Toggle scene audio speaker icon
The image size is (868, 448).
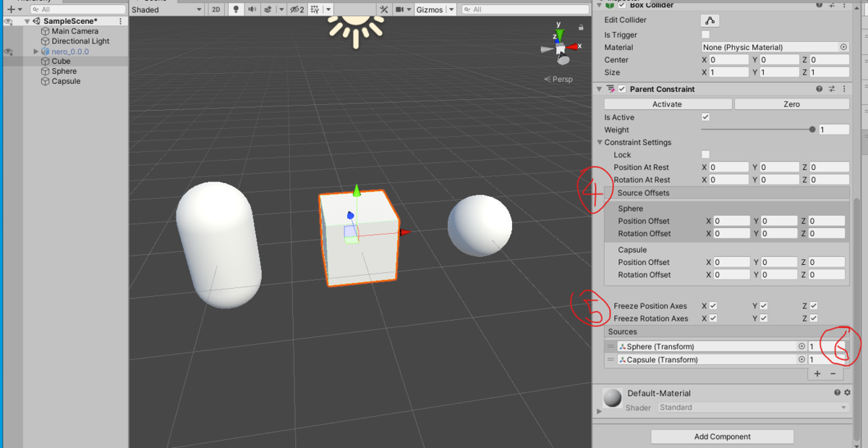click(252, 9)
